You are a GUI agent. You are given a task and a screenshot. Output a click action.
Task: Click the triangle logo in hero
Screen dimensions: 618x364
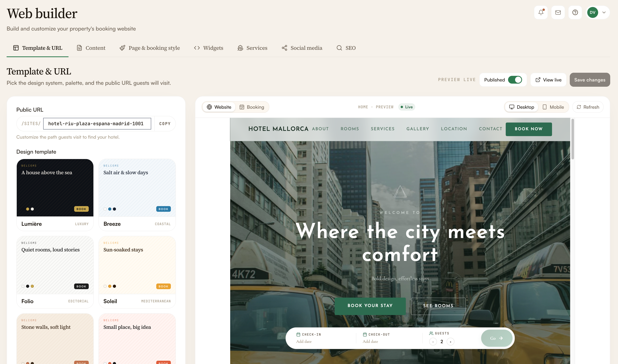click(400, 191)
